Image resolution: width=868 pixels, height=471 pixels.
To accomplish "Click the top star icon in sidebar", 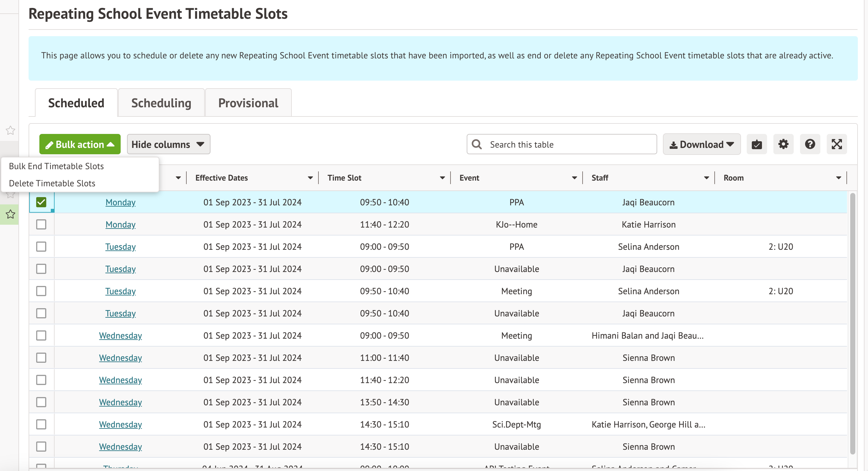I will pos(10,130).
